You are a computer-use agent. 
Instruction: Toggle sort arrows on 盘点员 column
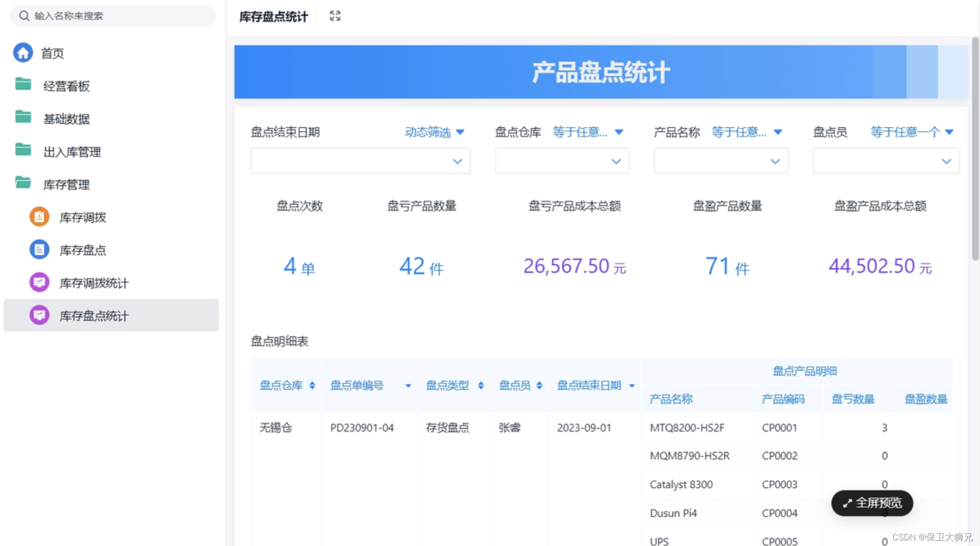click(x=539, y=385)
